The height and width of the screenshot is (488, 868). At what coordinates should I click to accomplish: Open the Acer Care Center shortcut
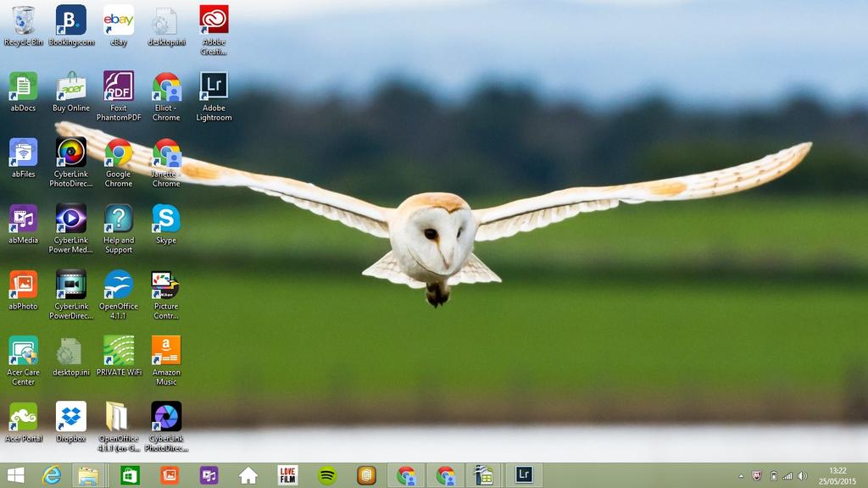pyautogui.click(x=23, y=351)
